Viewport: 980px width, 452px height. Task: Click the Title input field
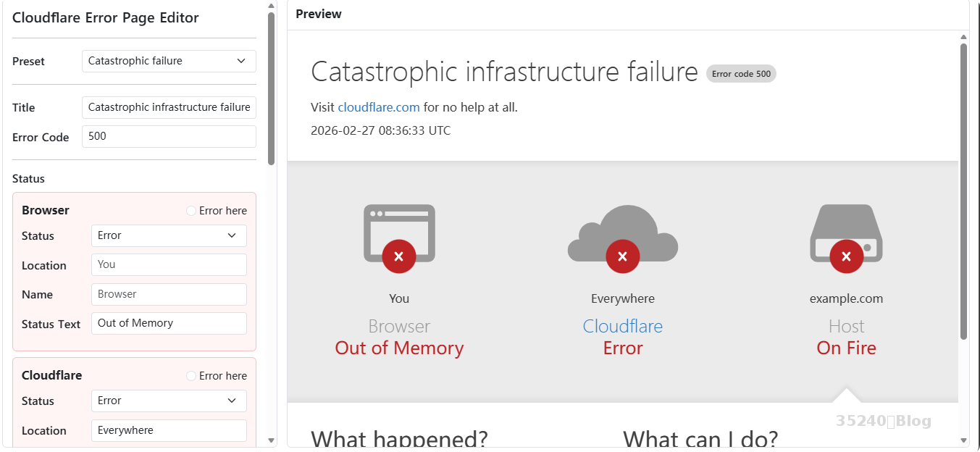(x=169, y=107)
